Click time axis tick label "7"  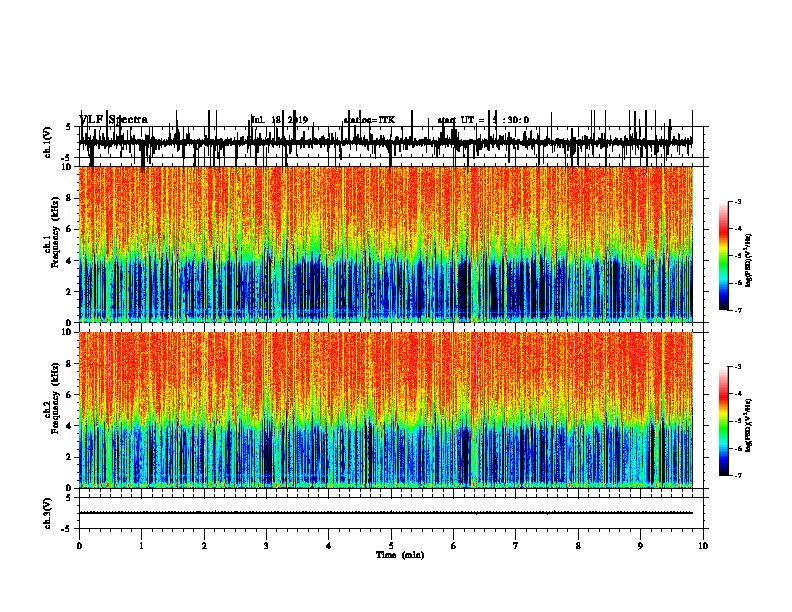516,546
